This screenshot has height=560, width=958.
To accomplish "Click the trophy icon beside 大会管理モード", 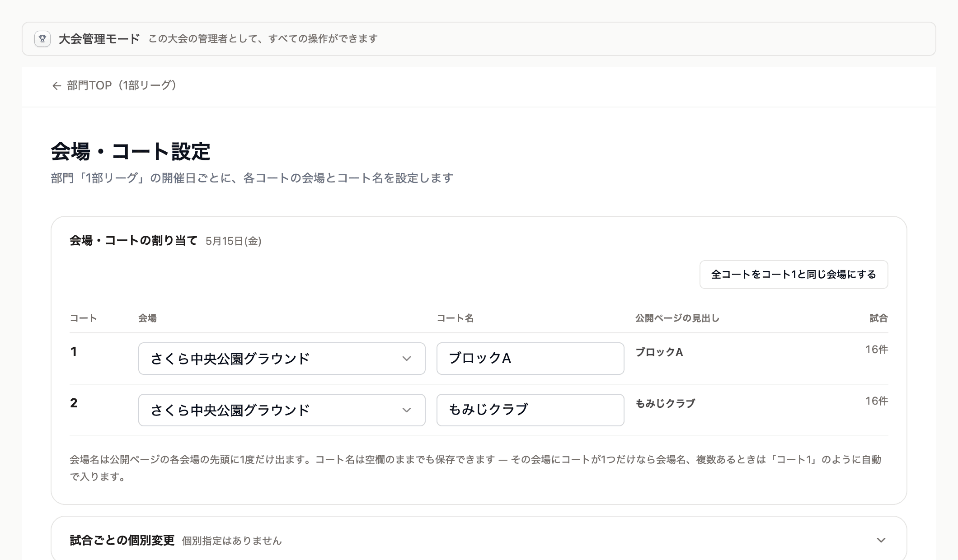I will [x=42, y=39].
